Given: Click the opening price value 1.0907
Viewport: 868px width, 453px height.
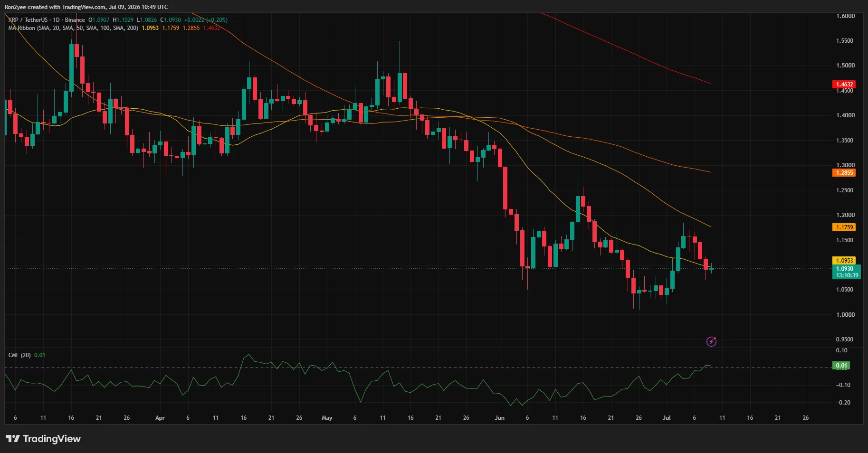Looking at the screenshot, I should 100,20.
